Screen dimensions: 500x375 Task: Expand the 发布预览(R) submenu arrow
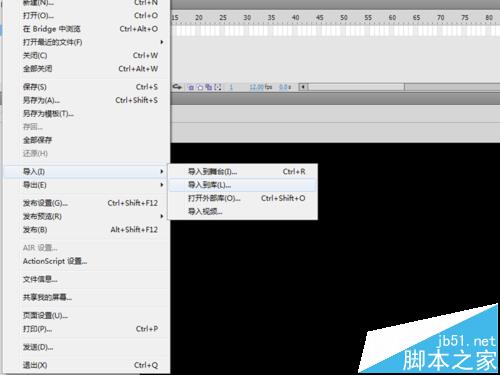[x=162, y=216]
